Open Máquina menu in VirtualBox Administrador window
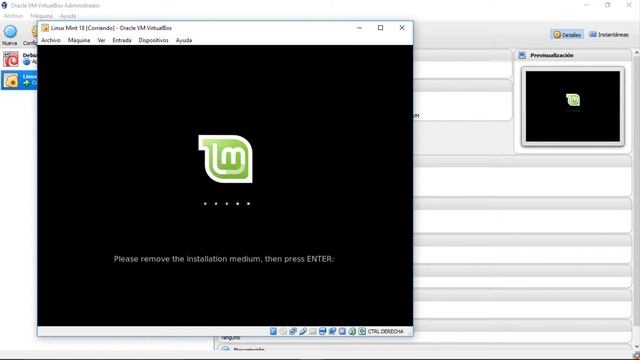This screenshot has width=640, height=360. 41,16
